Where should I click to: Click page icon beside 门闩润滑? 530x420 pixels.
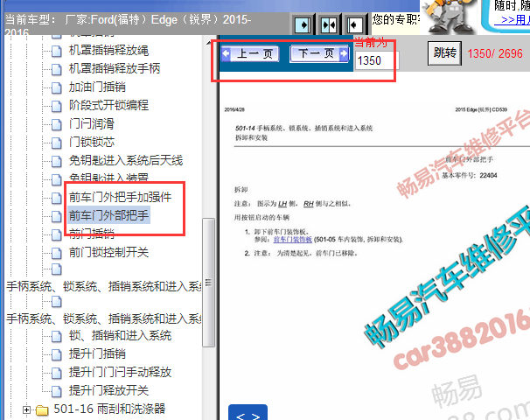pos(57,124)
